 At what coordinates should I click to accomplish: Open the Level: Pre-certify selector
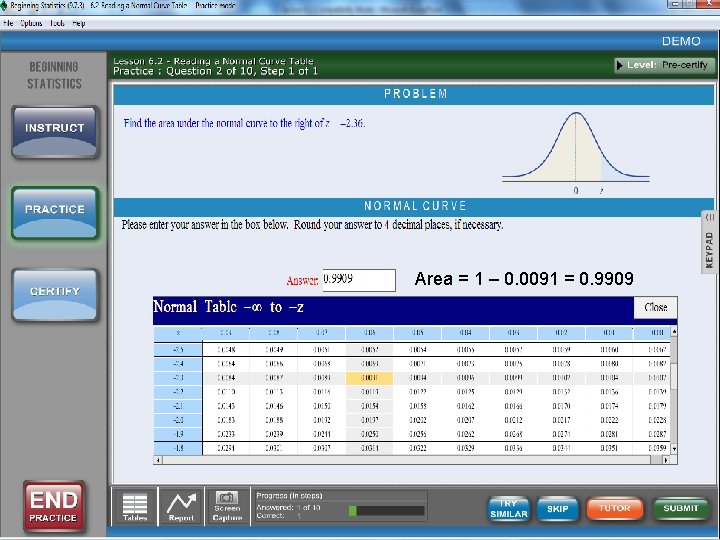[664, 65]
